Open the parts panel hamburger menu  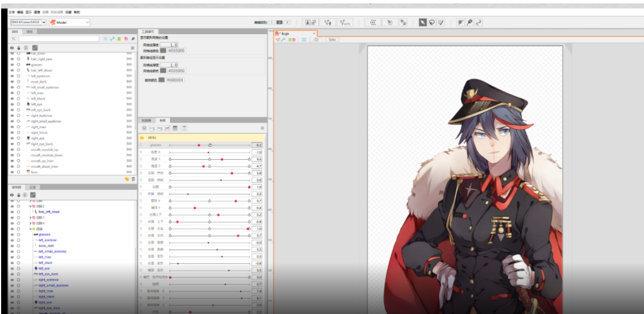(x=132, y=48)
